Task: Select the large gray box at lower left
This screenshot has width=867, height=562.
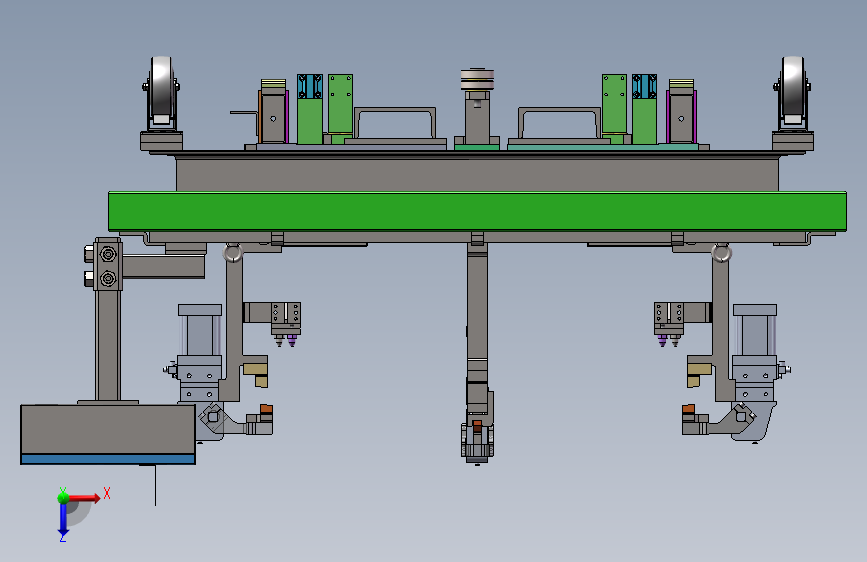Action: (x=108, y=429)
